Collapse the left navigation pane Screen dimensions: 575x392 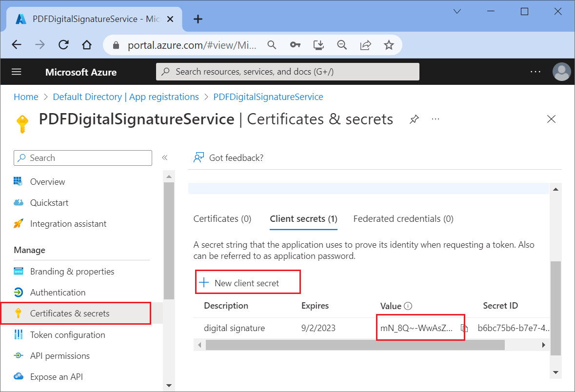(x=165, y=157)
